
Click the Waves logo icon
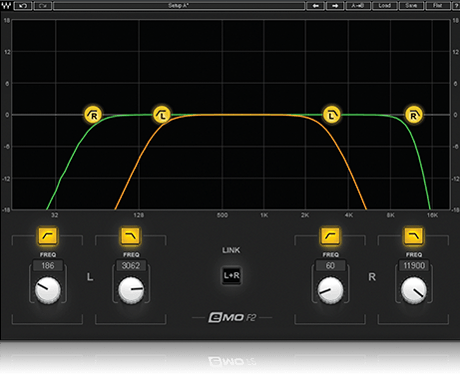6,6
